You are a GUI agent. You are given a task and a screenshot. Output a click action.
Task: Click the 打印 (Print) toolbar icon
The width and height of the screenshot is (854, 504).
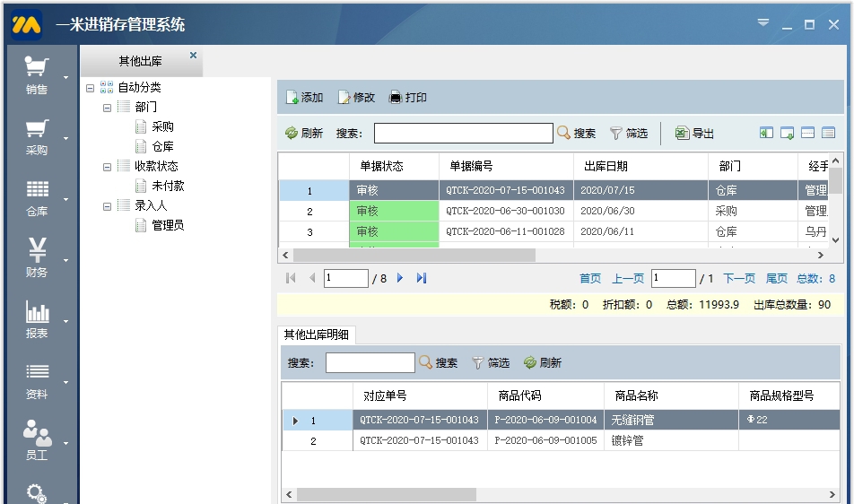pos(395,98)
